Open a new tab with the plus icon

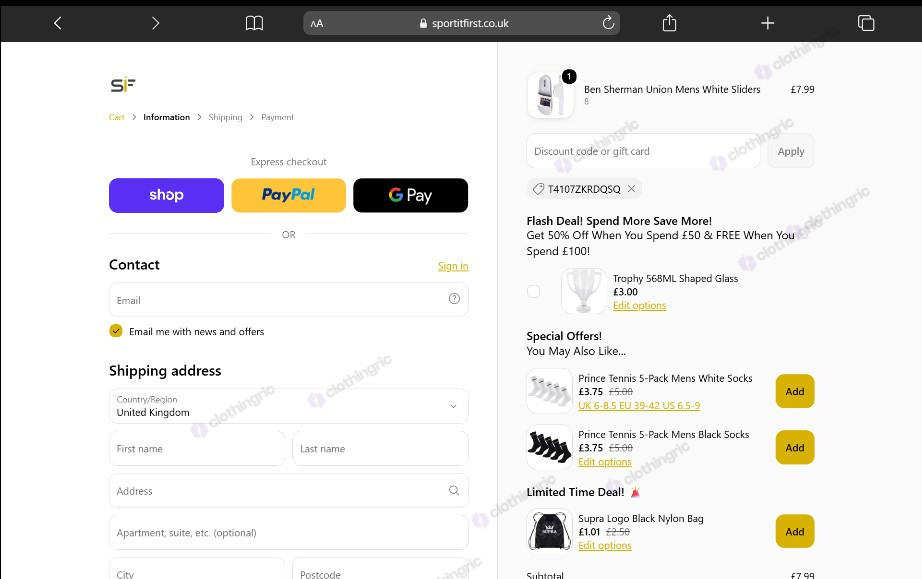point(767,23)
